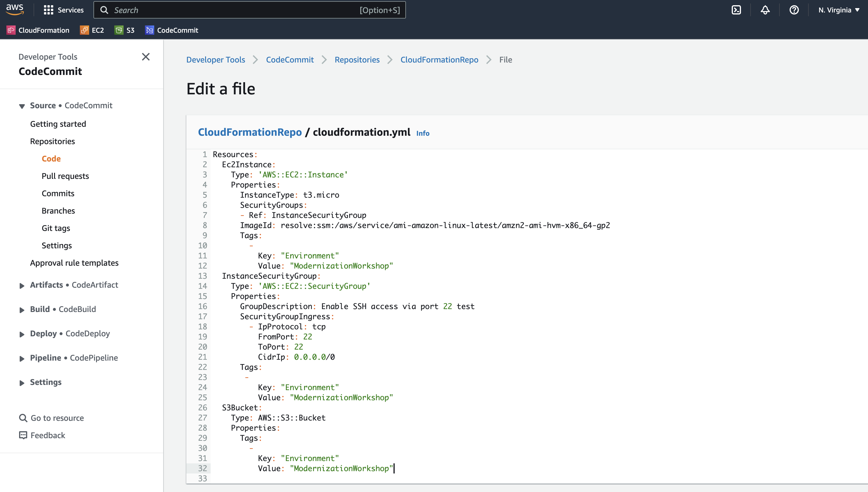Open the N. Virginia region dropdown
Image resolution: width=868 pixels, height=492 pixels.
point(839,10)
